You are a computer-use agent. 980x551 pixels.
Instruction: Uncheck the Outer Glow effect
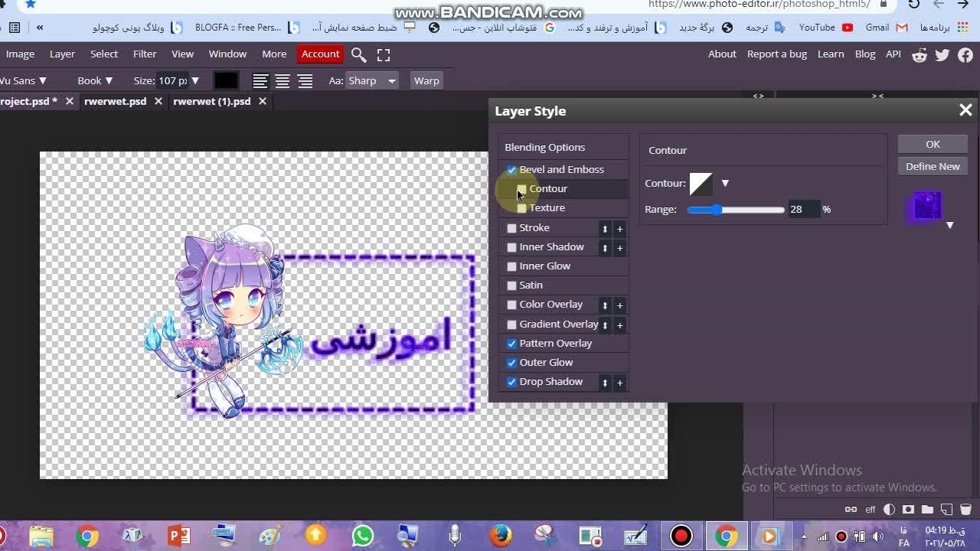tap(511, 363)
